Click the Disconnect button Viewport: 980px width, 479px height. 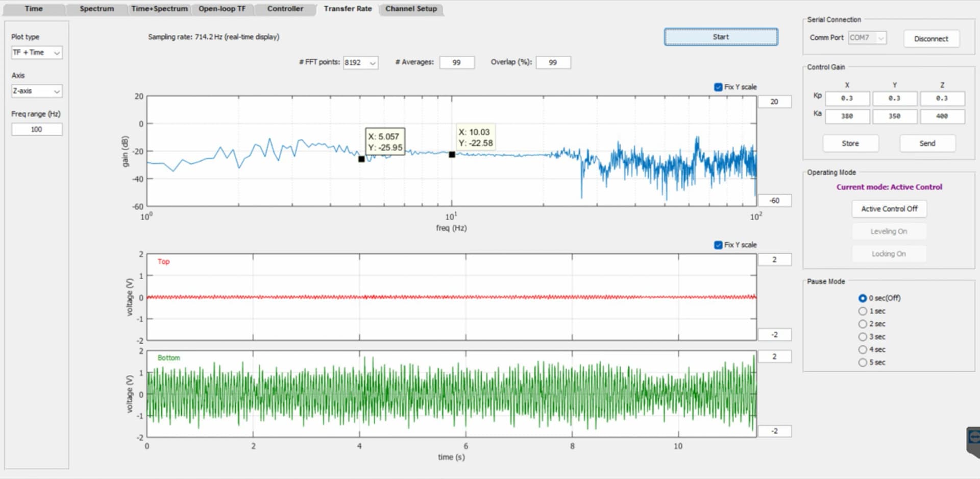[x=931, y=39]
